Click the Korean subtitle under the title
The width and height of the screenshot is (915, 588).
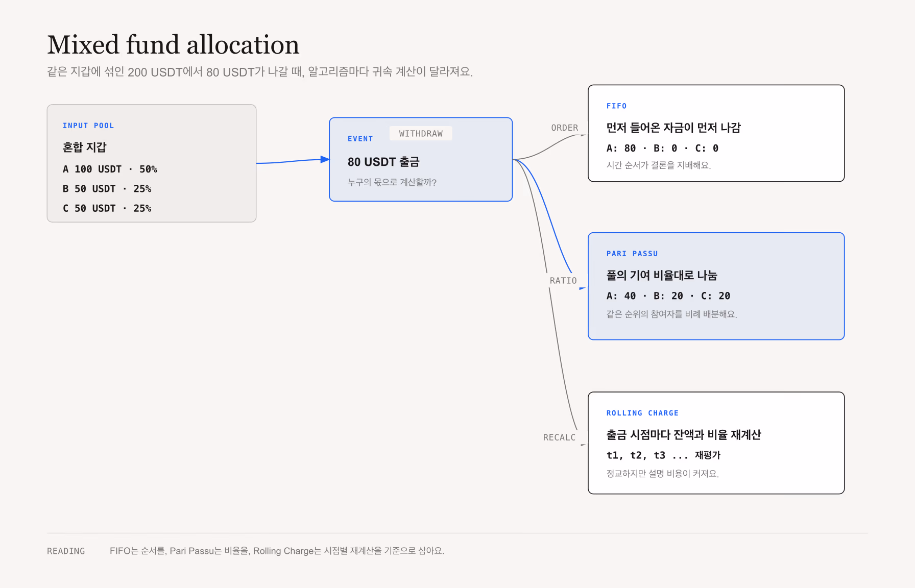pyautogui.click(x=260, y=71)
